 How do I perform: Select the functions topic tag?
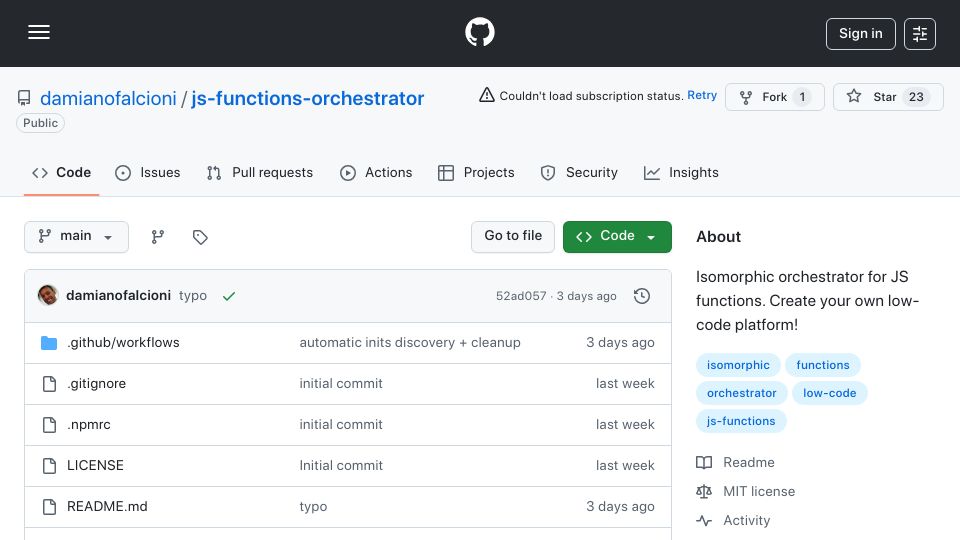point(822,365)
